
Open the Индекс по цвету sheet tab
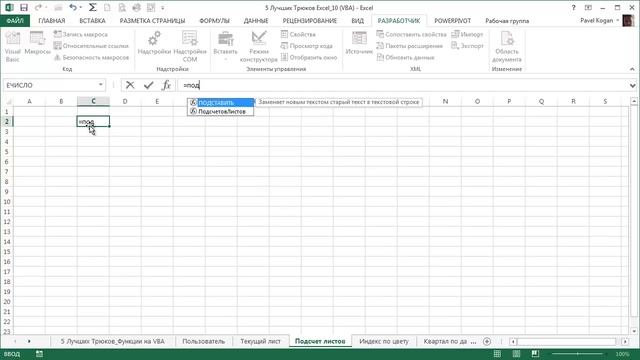(384, 341)
